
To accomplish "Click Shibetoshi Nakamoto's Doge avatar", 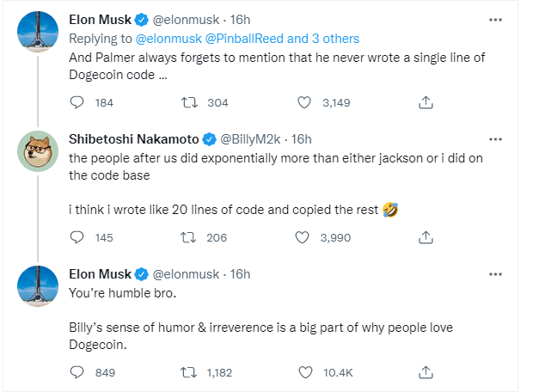I will click(38, 154).
